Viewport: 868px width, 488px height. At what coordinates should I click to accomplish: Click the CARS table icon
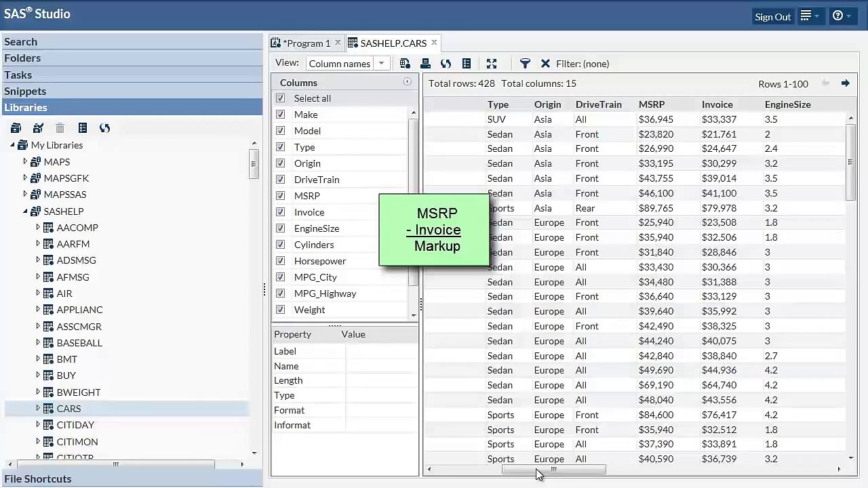point(48,409)
